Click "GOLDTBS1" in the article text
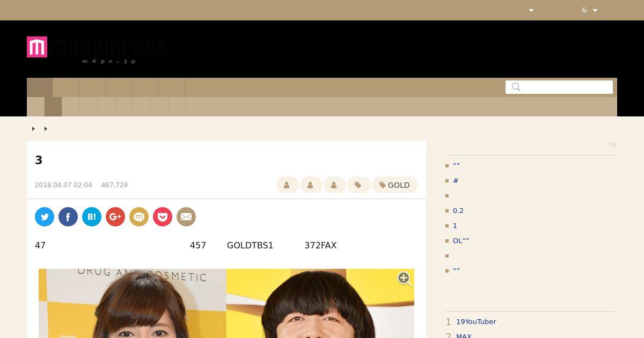 (250, 245)
